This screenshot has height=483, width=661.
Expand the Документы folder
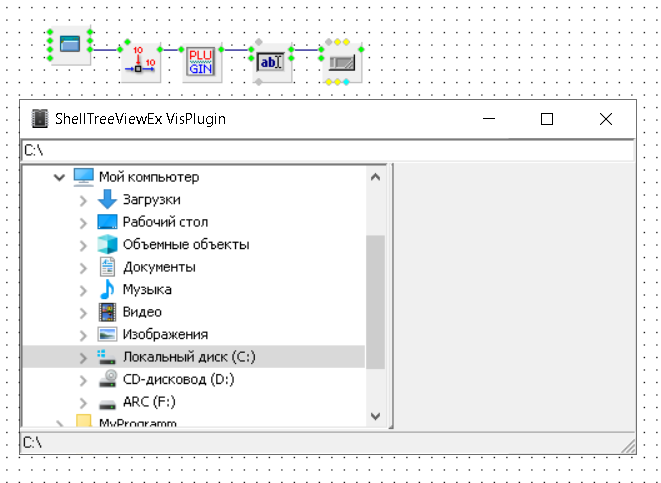tap(83, 268)
